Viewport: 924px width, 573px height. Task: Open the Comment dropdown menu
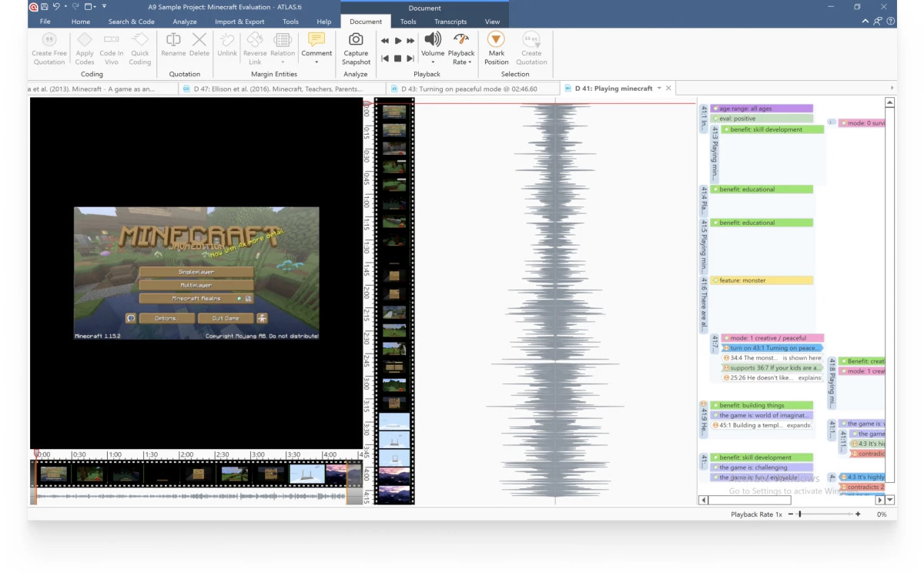(x=316, y=62)
